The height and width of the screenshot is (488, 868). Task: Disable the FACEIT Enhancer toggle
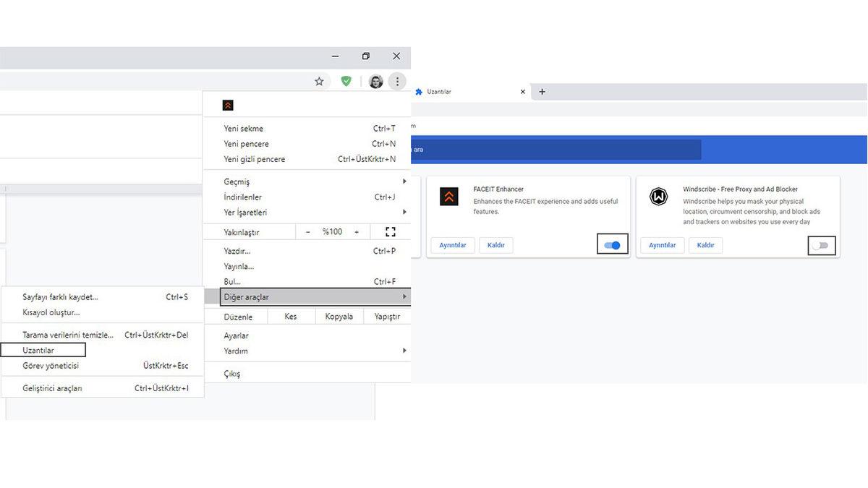[x=612, y=245]
